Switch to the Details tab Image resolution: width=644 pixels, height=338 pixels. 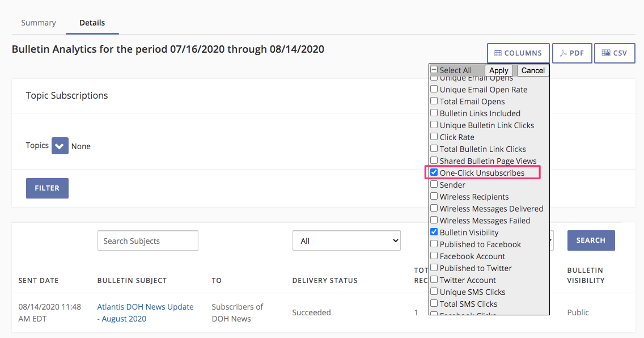click(x=92, y=23)
